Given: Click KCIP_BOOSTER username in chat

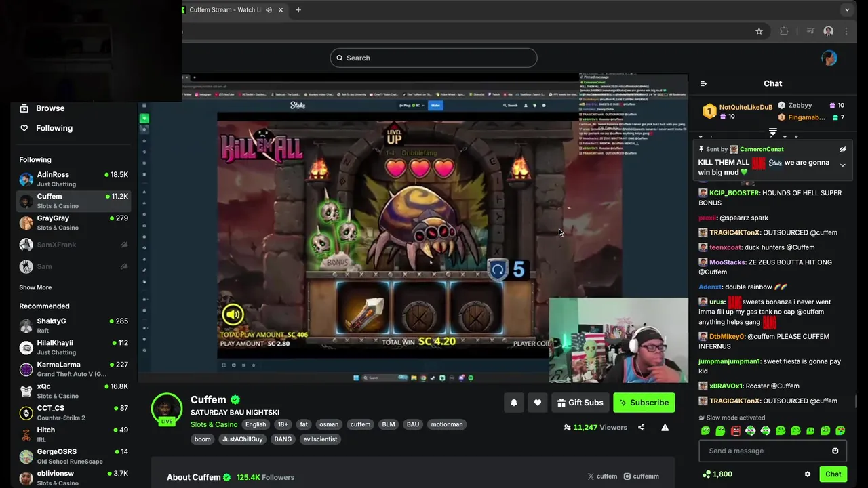Looking at the screenshot, I should tap(734, 193).
